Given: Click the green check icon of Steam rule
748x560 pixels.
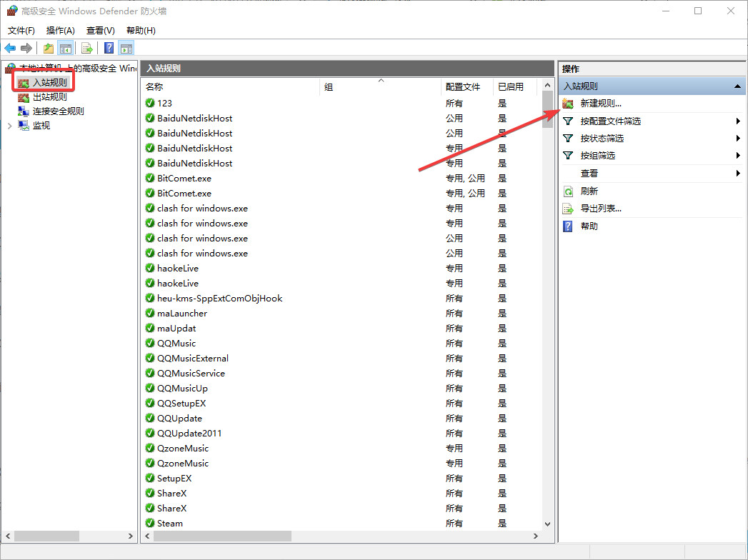Looking at the screenshot, I should pos(150,524).
